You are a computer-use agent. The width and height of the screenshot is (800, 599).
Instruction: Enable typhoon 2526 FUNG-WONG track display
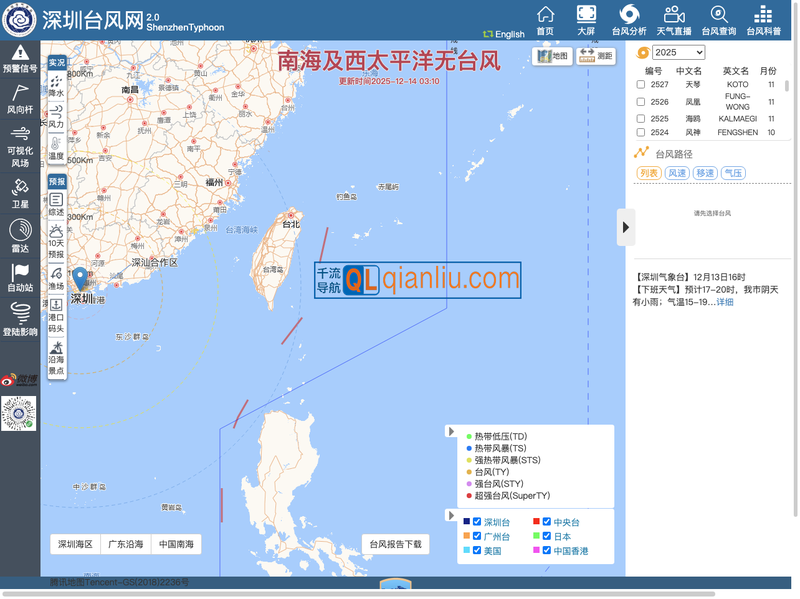coord(641,101)
